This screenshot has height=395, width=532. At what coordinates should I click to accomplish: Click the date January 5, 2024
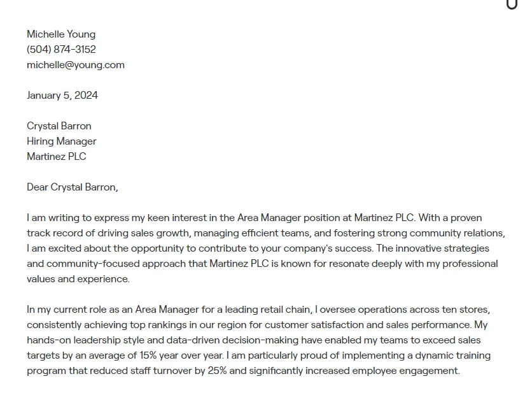[62, 96]
